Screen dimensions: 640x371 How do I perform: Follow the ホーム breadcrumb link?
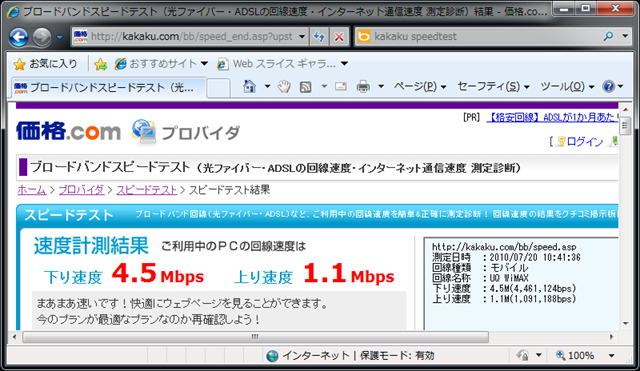[x=32, y=190]
